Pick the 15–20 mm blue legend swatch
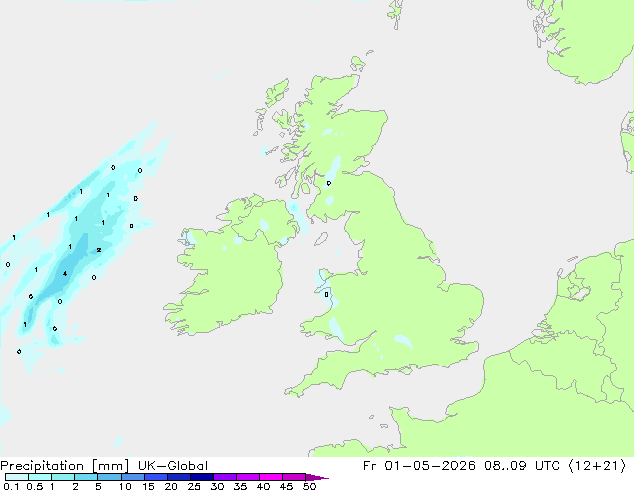 point(155,477)
